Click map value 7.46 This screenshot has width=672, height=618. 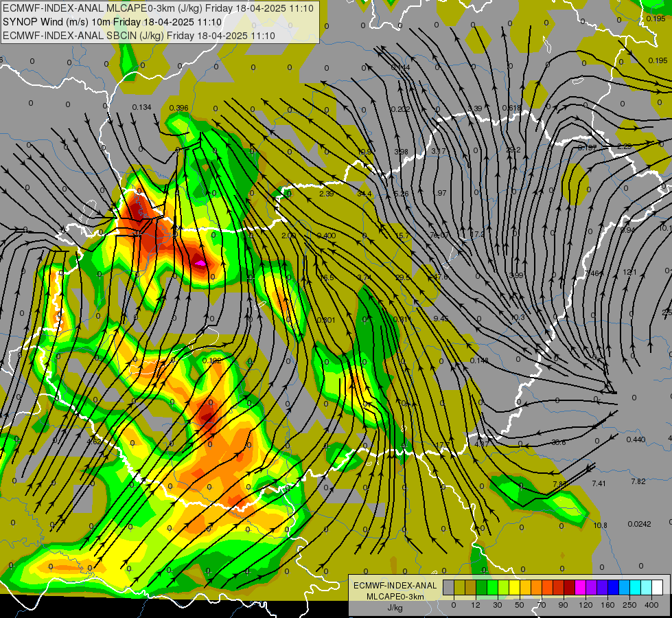click(x=592, y=273)
